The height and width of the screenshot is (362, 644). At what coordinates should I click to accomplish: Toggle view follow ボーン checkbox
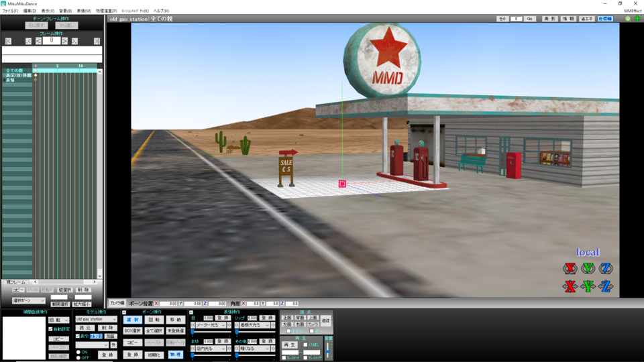click(311, 331)
